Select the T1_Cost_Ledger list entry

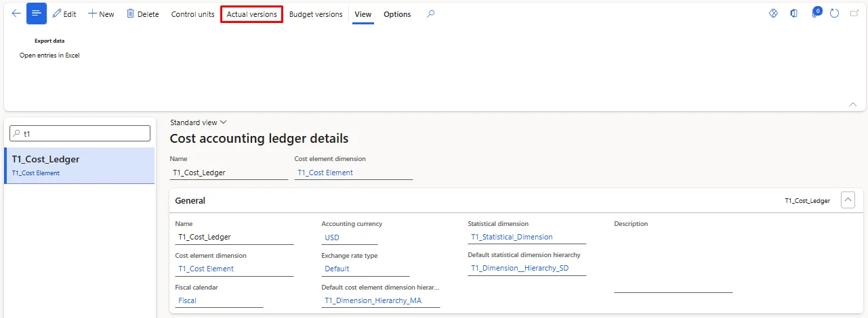(80, 166)
